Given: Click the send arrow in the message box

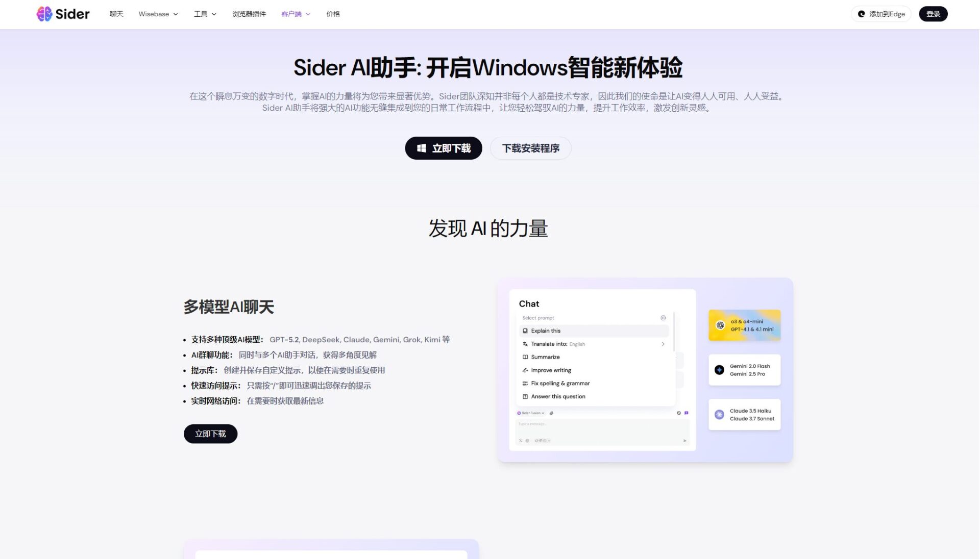Looking at the screenshot, I should [x=684, y=440].
